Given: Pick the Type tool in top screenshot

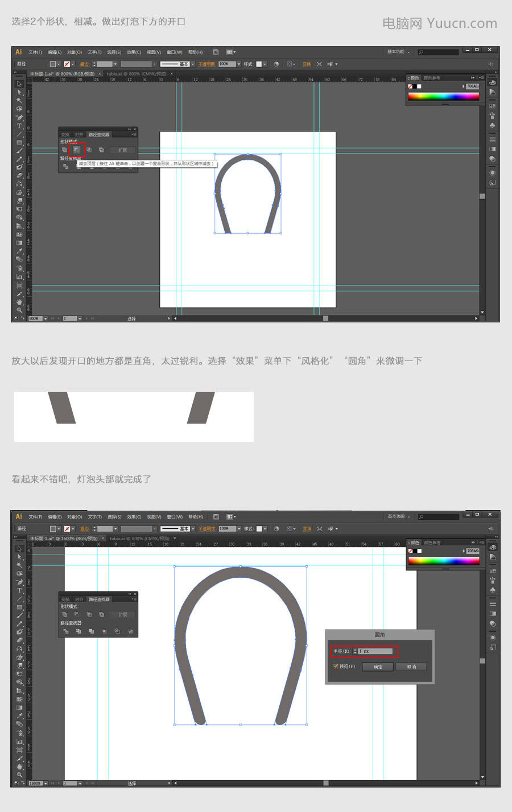Looking at the screenshot, I should (19, 126).
